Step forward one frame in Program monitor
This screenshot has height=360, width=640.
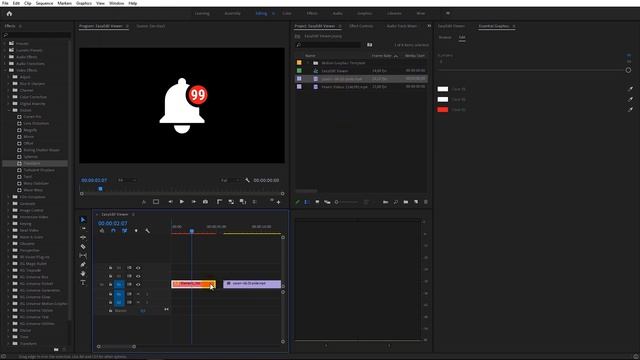point(193,202)
